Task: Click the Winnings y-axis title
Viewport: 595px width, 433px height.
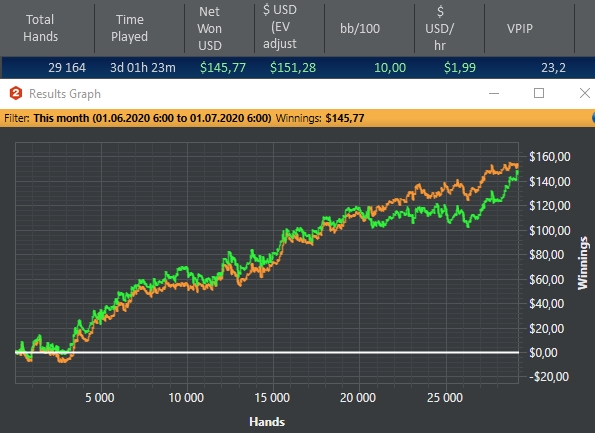Action: point(582,263)
